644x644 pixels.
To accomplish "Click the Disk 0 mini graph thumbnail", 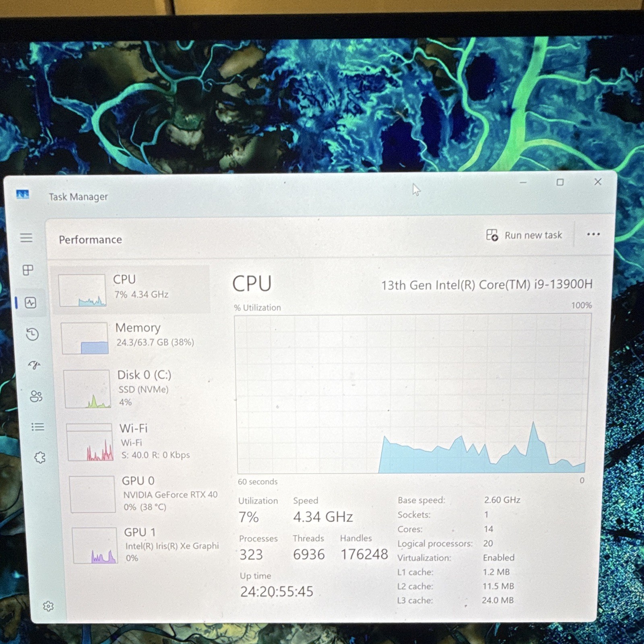I will coord(87,389).
